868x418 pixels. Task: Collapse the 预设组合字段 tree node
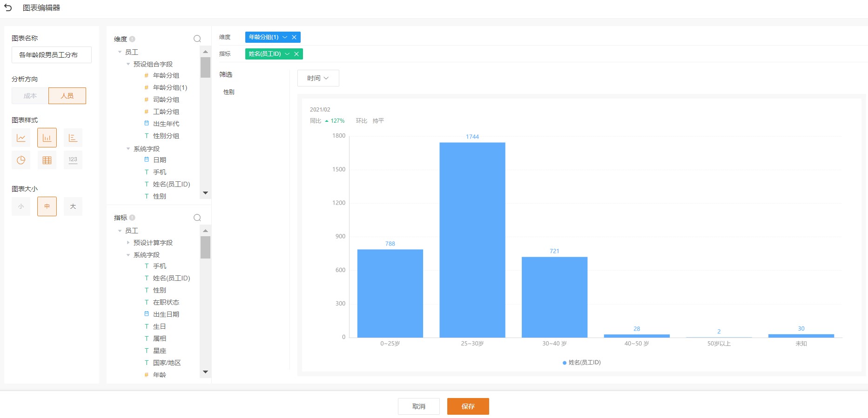(x=128, y=64)
